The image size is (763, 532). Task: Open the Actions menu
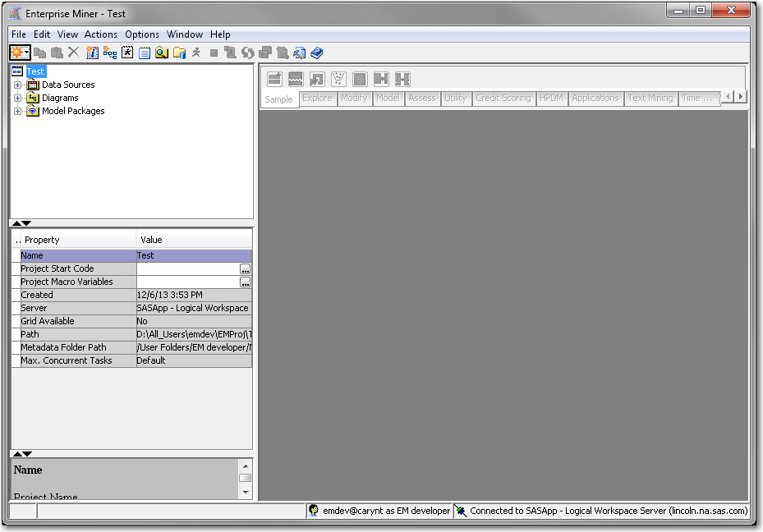[x=100, y=34]
